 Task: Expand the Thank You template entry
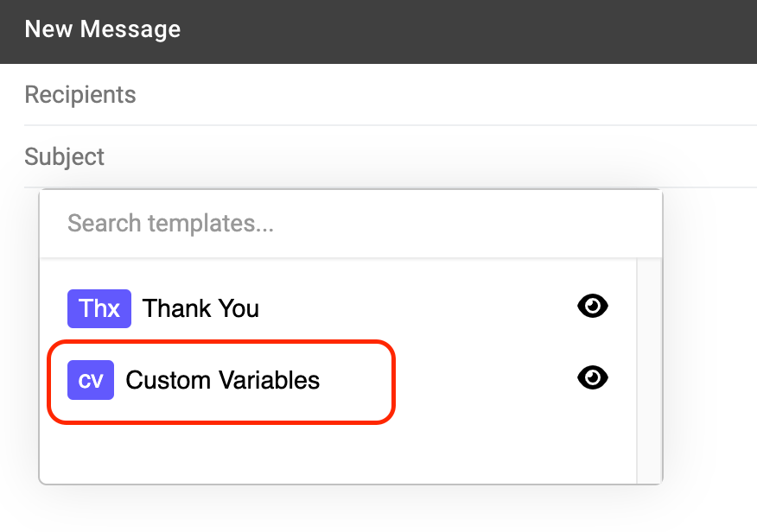(200, 308)
